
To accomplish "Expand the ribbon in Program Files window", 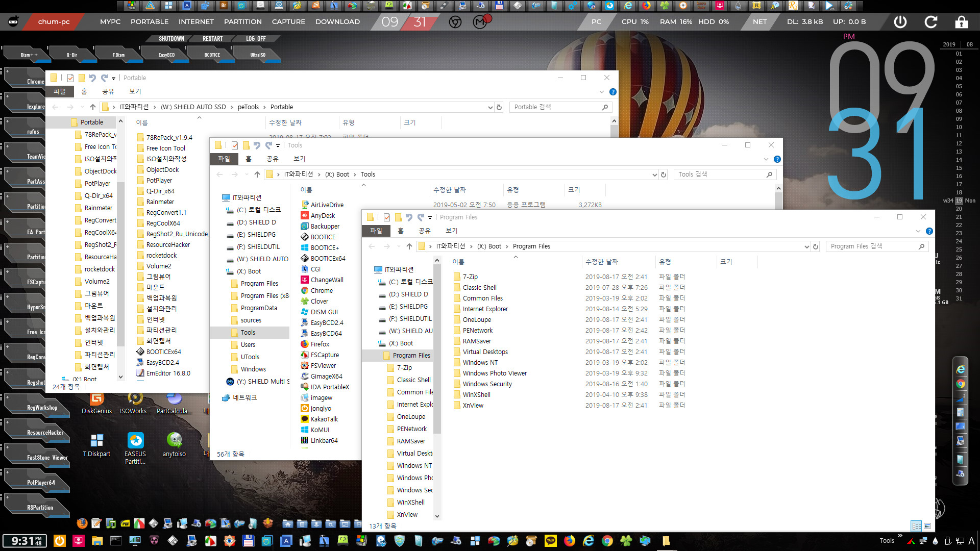I will (918, 231).
